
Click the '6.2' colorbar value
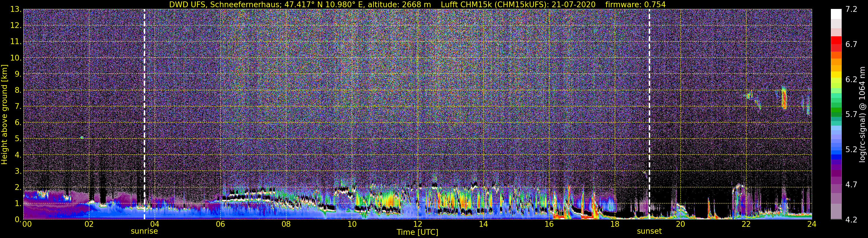(851, 79)
